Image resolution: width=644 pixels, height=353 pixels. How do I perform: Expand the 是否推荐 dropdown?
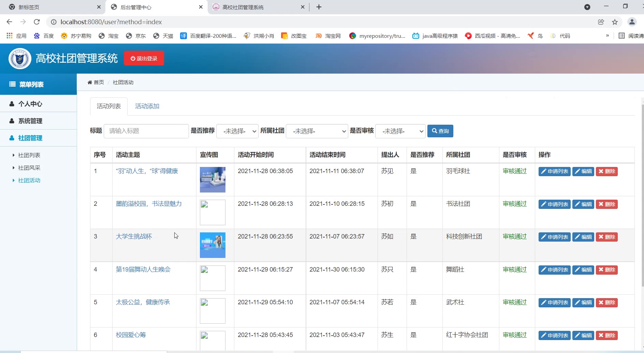238,131
